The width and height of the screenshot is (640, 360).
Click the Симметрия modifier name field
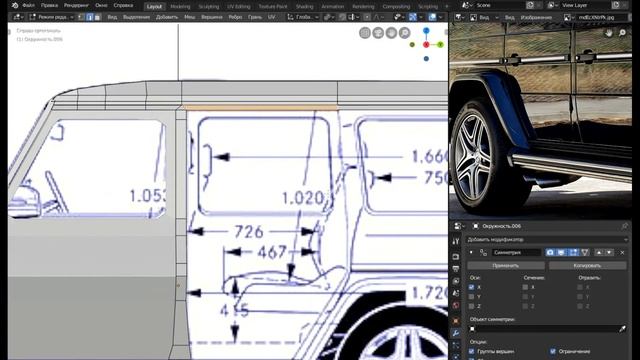coord(516,253)
